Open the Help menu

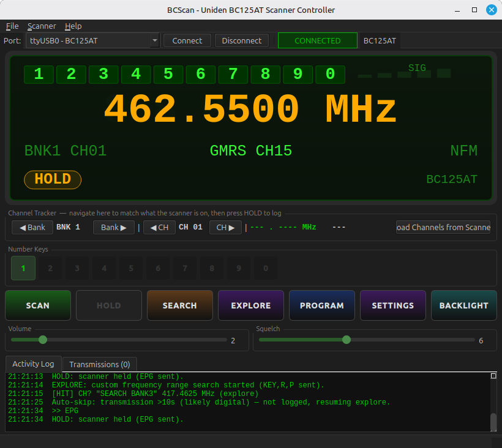pos(73,26)
